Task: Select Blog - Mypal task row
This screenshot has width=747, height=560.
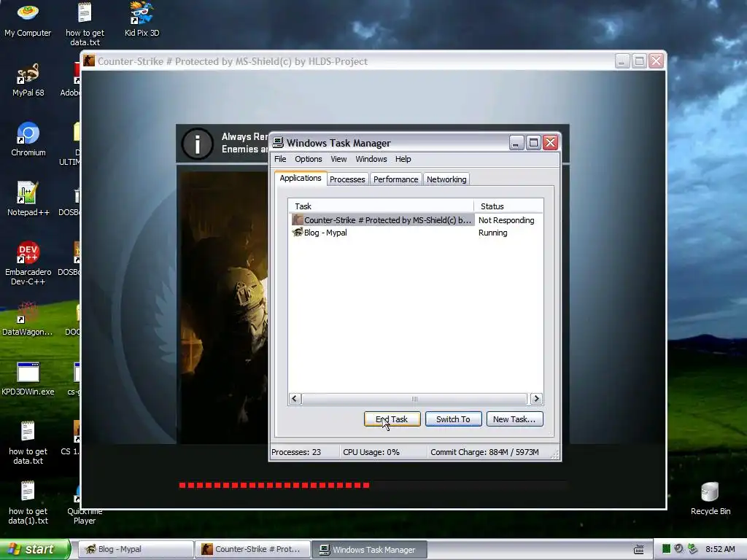Action: [415, 233]
